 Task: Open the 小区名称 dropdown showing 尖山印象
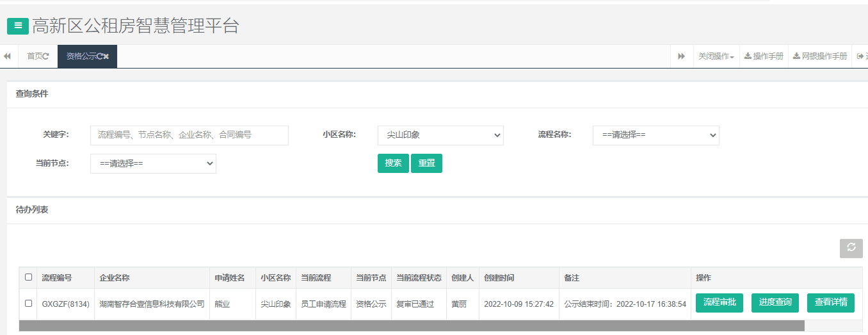tap(440, 135)
